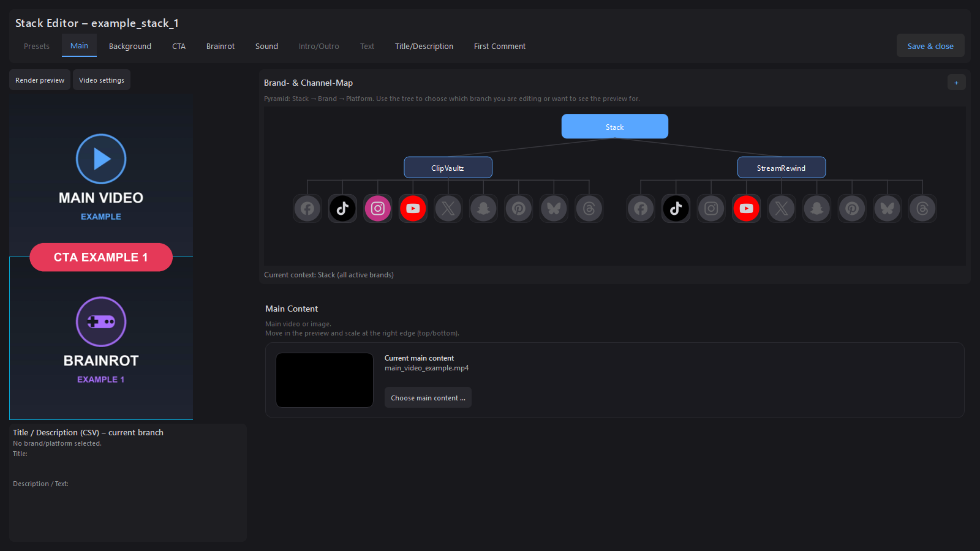Select StreamRewind YouTube platform icon
Image resolution: width=980 pixels, height=551 pixels.
tap(746, 209)
